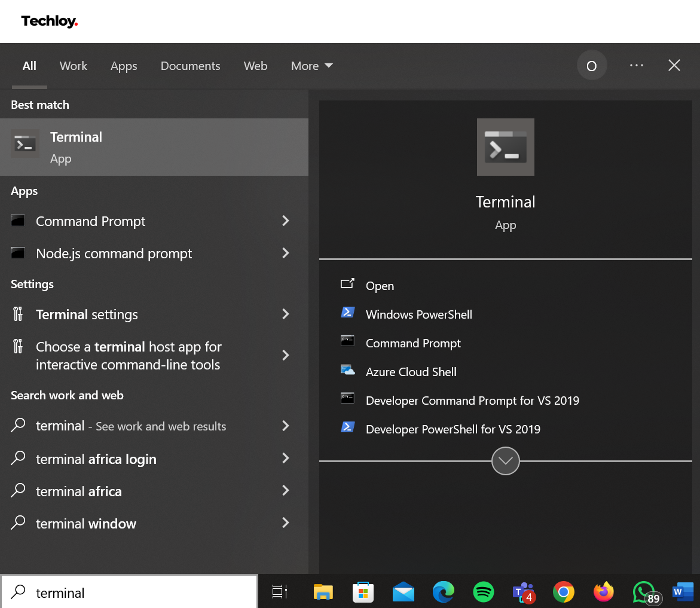The width and height of the screenshot is (700, 608).
Task: Click Open in the Terminal actions
Action: tap(380, 286)
